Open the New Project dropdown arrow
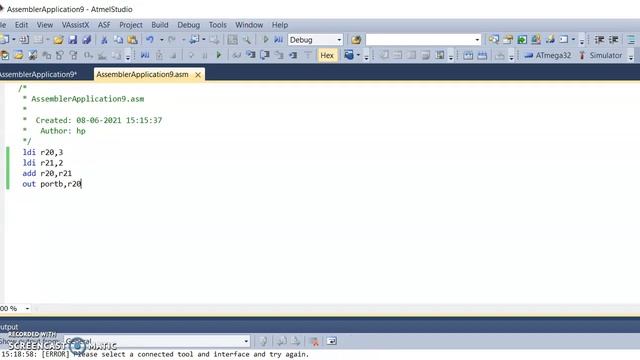This screenshot has height=360, width=640. point(14,40)
